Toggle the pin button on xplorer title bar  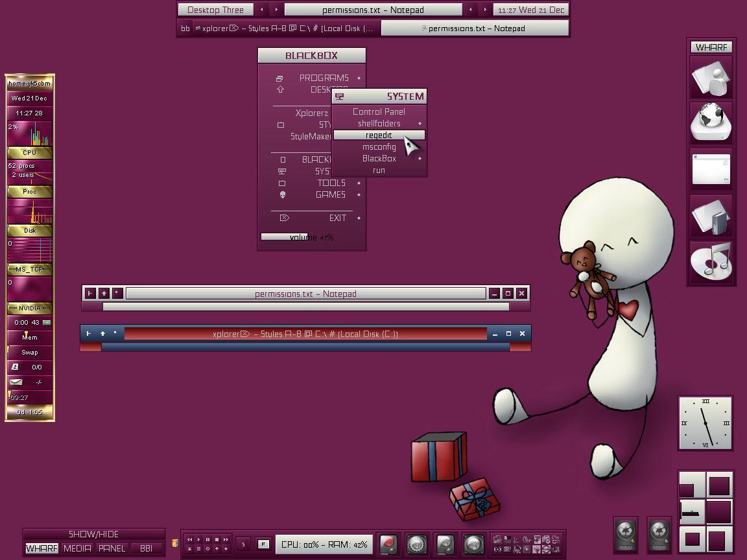(x=89, y=334)
